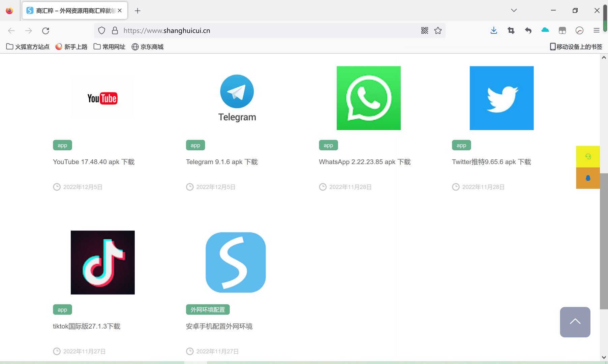Open the Firefox hamburger menu
Screen dimensions: 608x364
[597, 30]
